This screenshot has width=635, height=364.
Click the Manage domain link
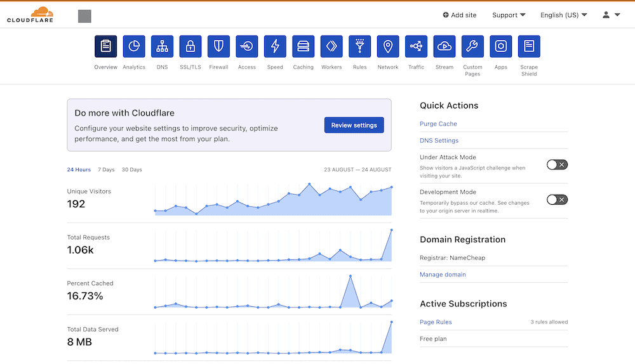click(443, 274)
